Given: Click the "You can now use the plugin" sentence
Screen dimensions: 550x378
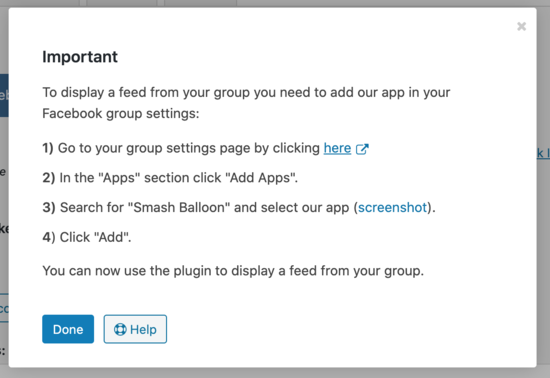Looking at the screenshot, I should point(233,271).
